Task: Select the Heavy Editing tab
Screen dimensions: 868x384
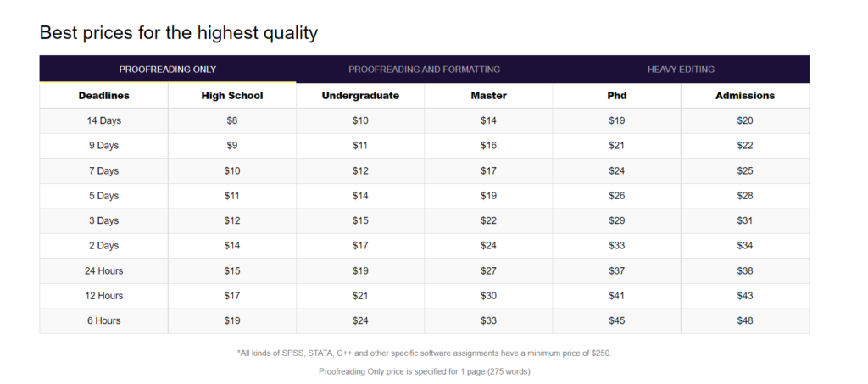Action: pos(681,70)
